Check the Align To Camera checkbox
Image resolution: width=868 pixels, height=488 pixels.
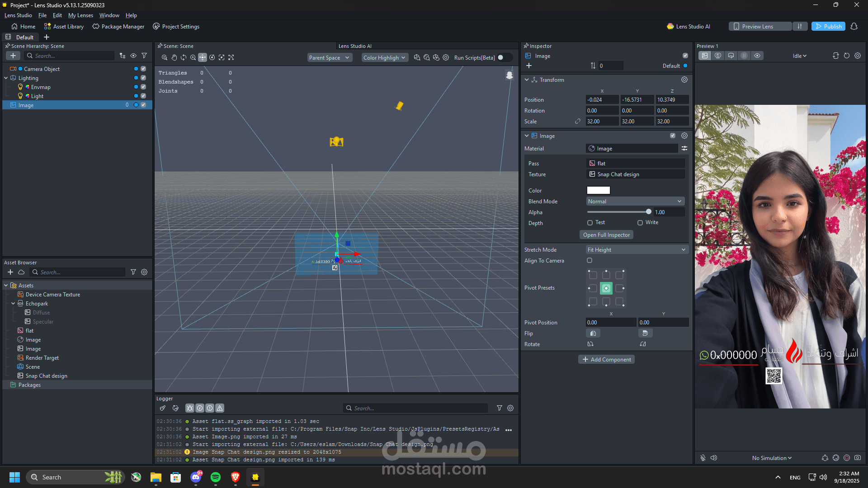(590, 261)
